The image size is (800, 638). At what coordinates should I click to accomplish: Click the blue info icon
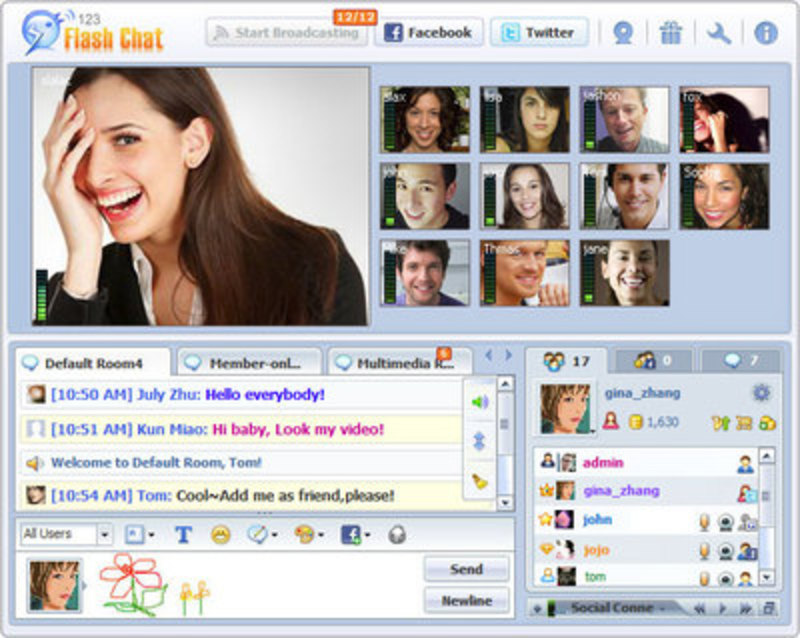pyautogui.click(x=765, y=33)
